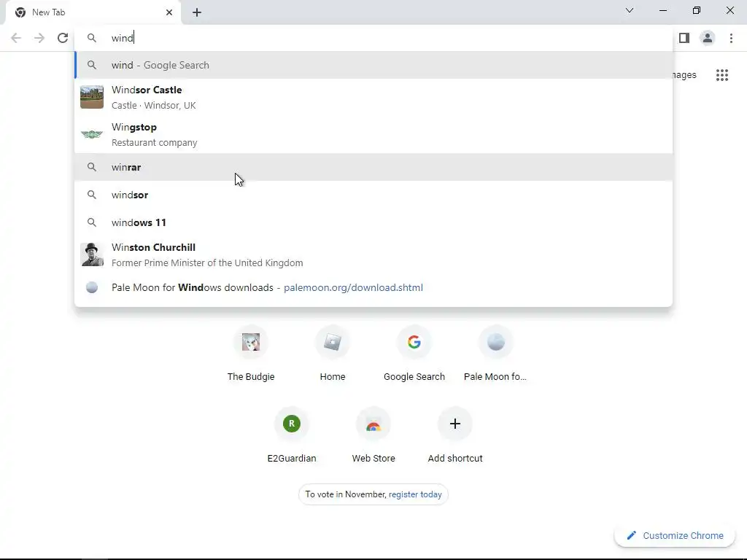The height and width of the screenshot is (560, 747).
Task: Click the Wingstop logo thumbnail
Action: [x=92, y=134]
